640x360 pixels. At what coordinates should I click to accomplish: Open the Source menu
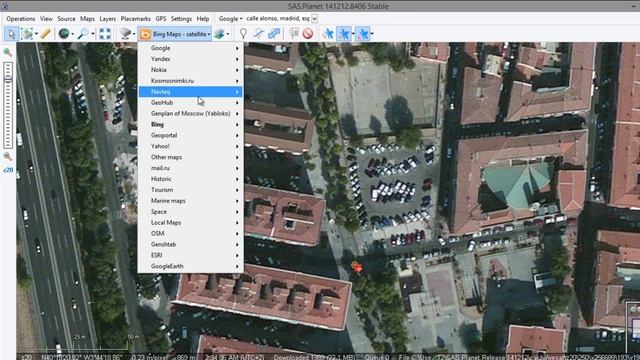tap(66, 19)
